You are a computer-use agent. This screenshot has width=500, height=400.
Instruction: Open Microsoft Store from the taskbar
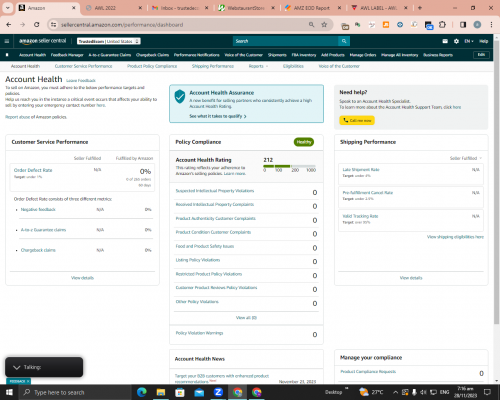[180, 392]
